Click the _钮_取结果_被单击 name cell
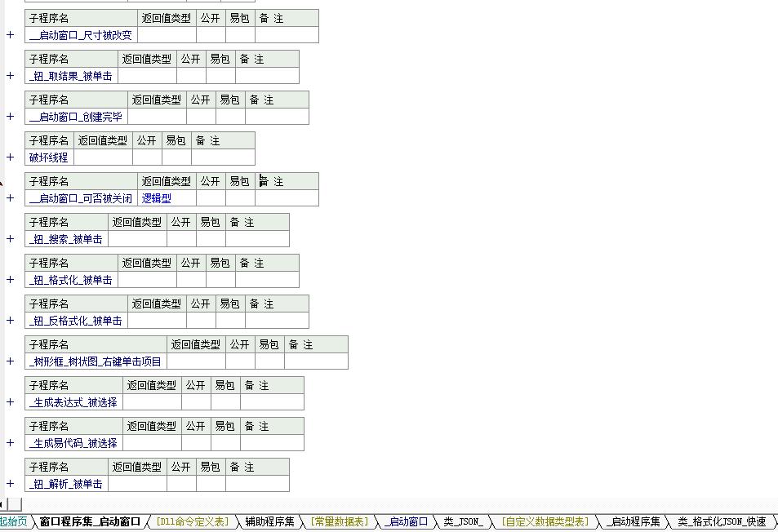 72,76
